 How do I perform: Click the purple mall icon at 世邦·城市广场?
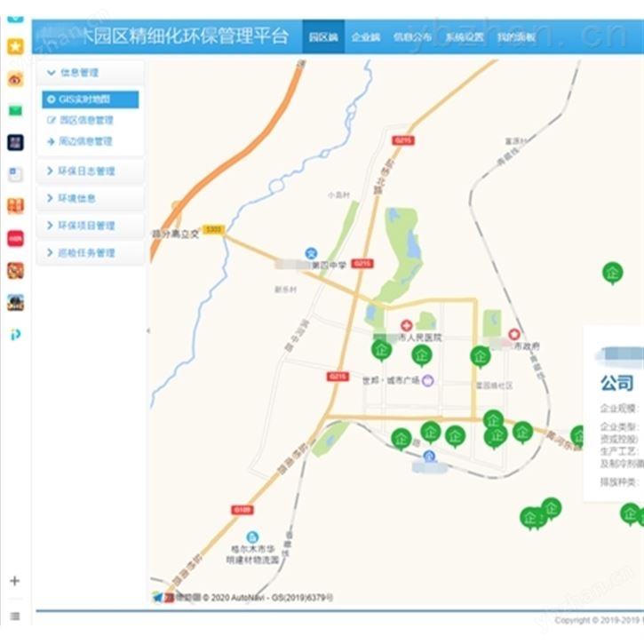428,381
